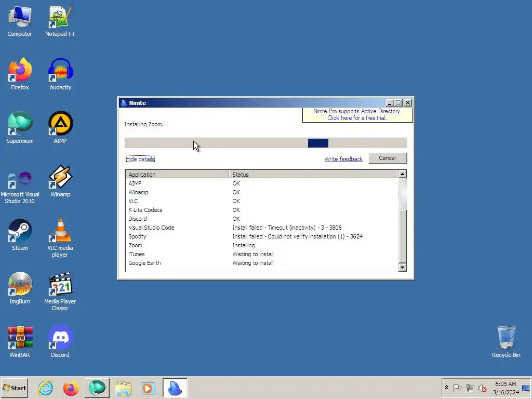Image resolution: width=532 pixels, height=399 pixels.
Task: Click the list scrollbar down arrow
Action: pyautogui.click(x=403, y=268)
